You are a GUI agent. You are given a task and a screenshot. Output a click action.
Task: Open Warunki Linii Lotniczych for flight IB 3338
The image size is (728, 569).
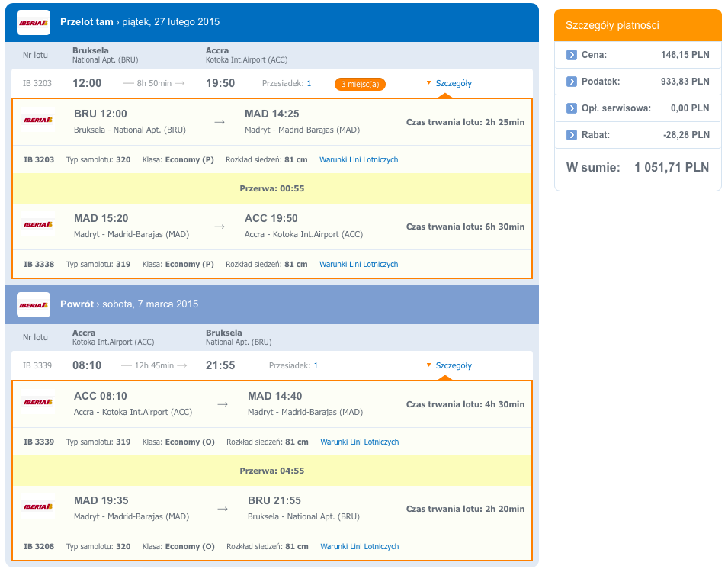[x=358, y=265]
